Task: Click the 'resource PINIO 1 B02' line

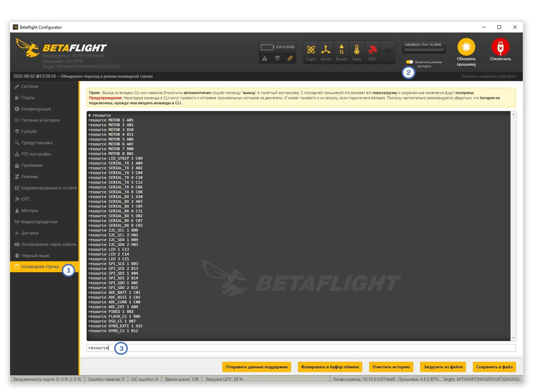Action: click(x=111, y=312)
